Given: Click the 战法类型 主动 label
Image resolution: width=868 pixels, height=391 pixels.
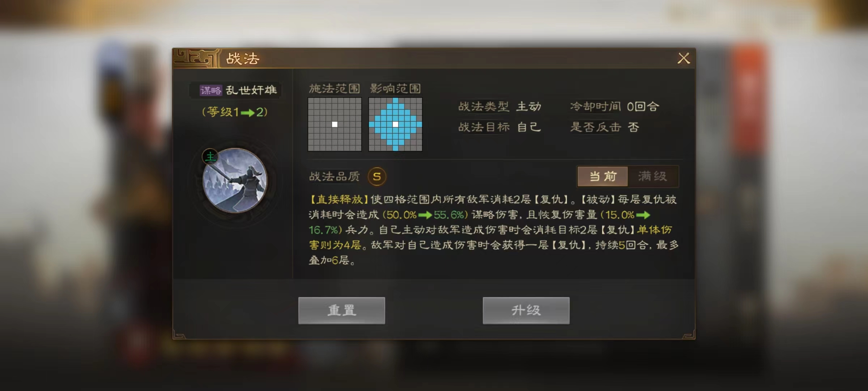Looking at the screenshot, I should click(x=500, y=106).
